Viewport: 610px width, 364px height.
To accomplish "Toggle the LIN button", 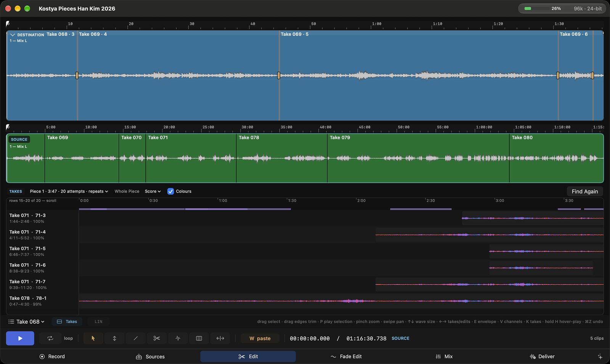I will pos(98,322).
